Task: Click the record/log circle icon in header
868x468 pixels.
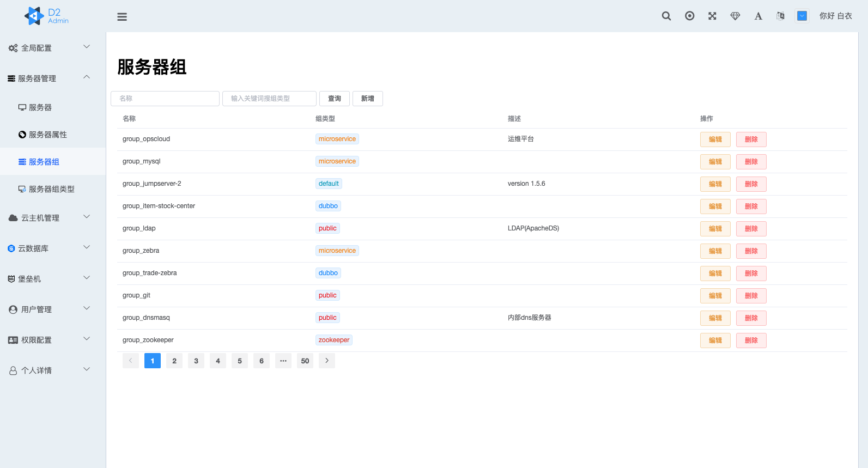Action: point(689,16)
